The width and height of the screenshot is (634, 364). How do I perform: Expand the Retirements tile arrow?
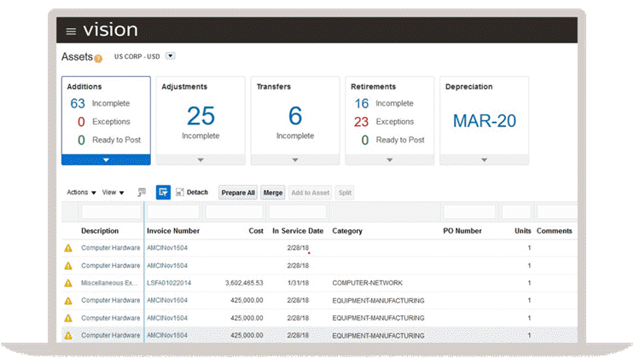point(389,159)
